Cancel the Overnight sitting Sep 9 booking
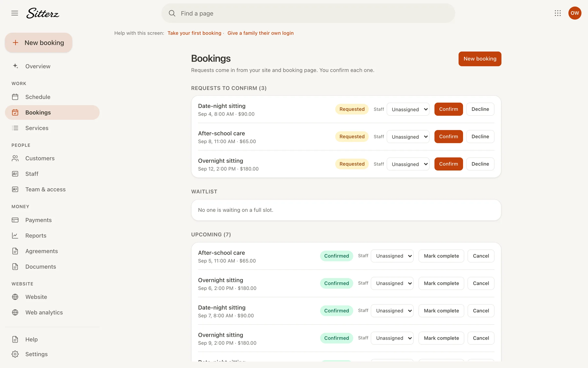 click(x=481, y=338)
